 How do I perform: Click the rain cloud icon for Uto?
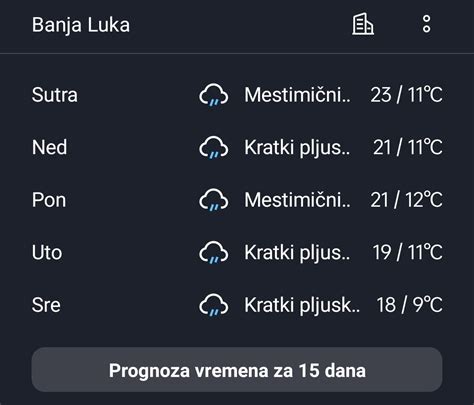pyautogui.click(x=214, y=252)
